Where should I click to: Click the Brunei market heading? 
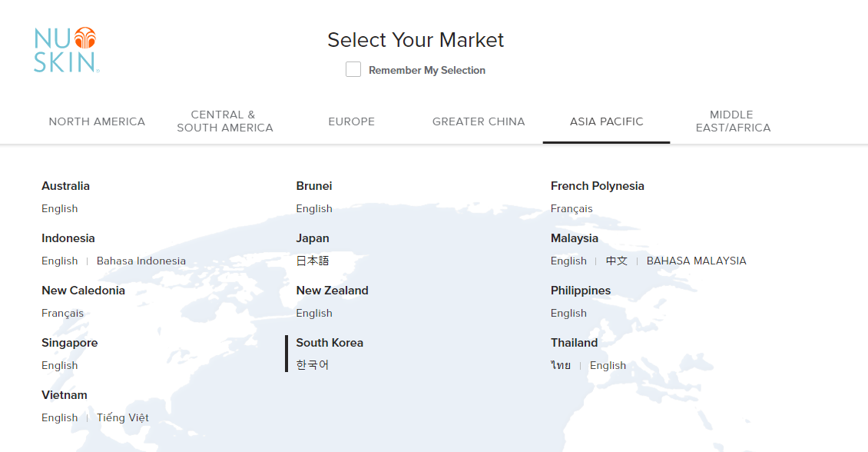pos(314,186)
